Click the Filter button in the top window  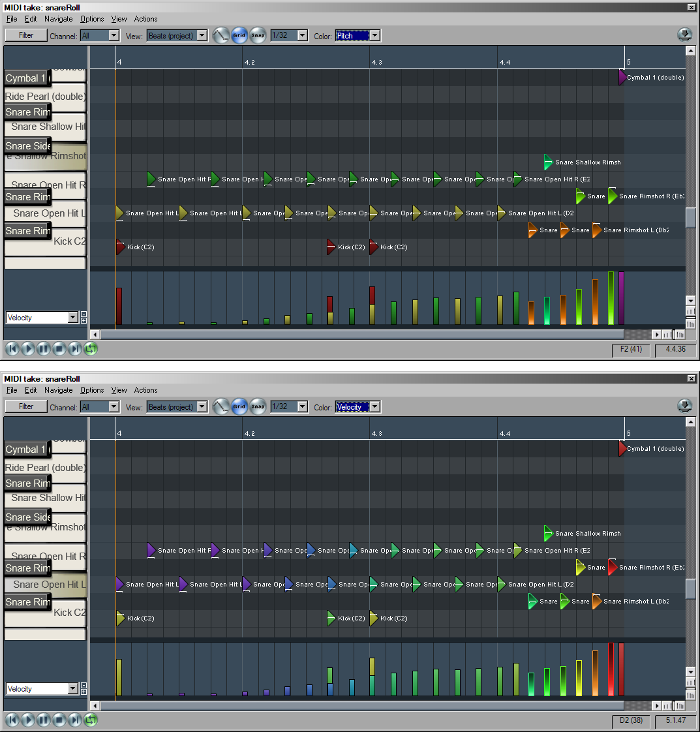(x=26, y=35)
